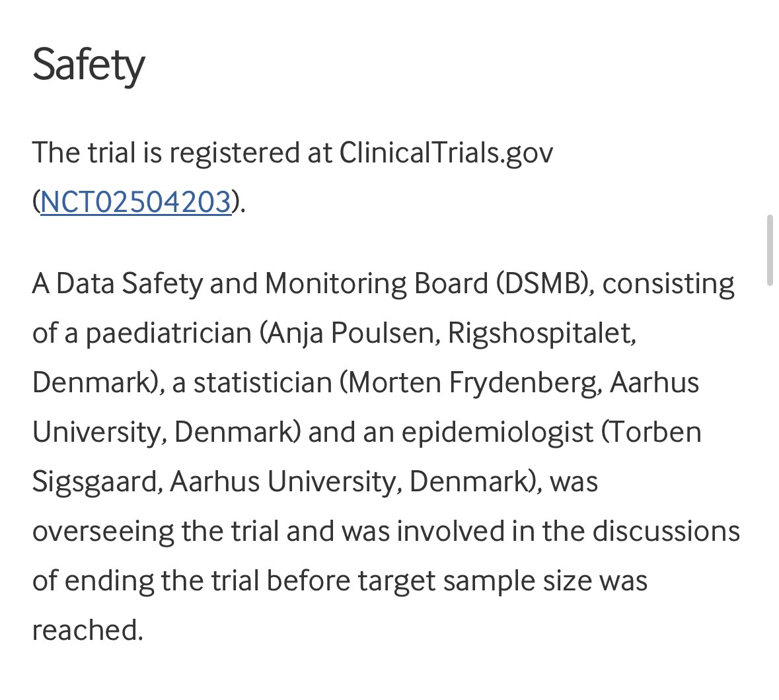The width and height of the screenshot is (779, 700).
Task: Click the Safety section heading
Action: tap(88, 65)
